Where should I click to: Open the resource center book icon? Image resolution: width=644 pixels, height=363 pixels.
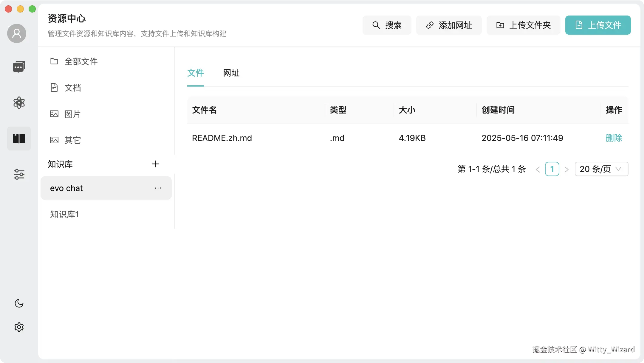[x=19, y=139]
